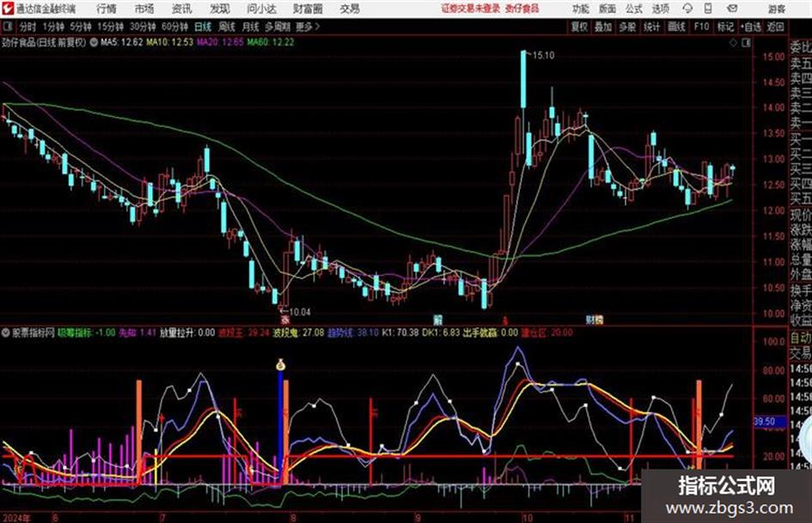Open the 发现 menu
Viewport: 812px width, 523px height.
pos(219,9)
